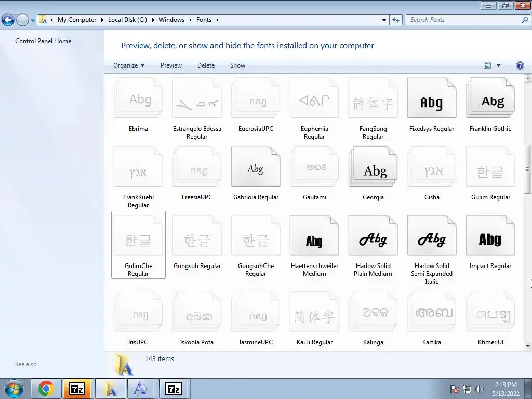The image size is (532, 399).
Task: Select the Iskoola Pota font icon
Action: pos(197,311)
